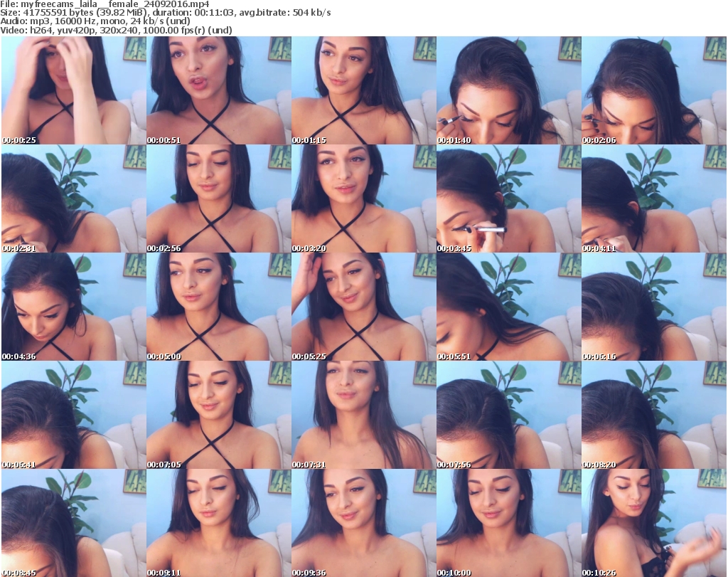Open the final frame stamped 00:10:26
Image resolution: width=728 pixels, height=577 pixels.
(654, 523)
